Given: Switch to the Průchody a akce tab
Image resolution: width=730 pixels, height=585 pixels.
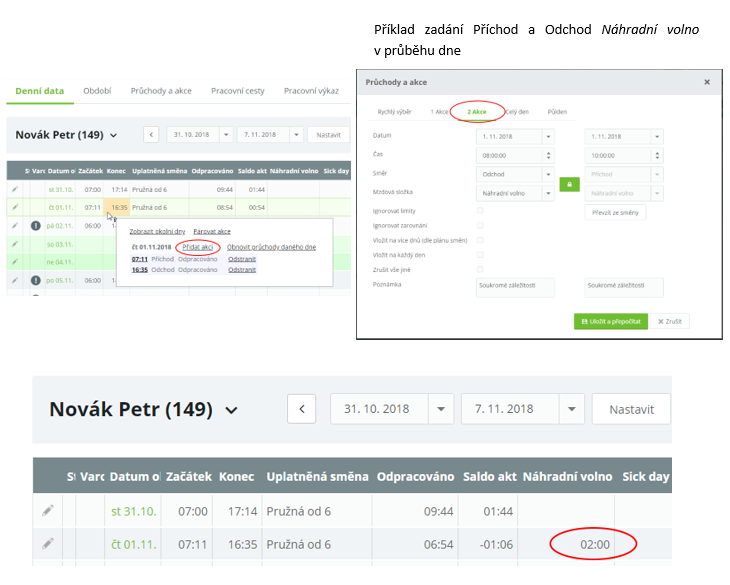Looking at the screenshot, I should [x=161, y=91].
